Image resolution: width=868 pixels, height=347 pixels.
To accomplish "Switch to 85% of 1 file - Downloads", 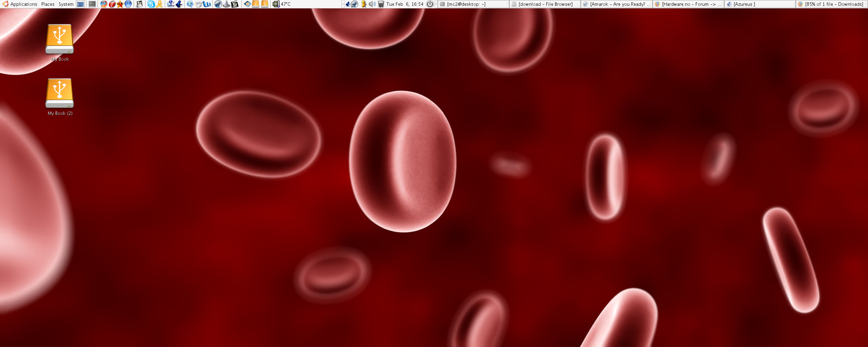I will (x=831, y=4).
